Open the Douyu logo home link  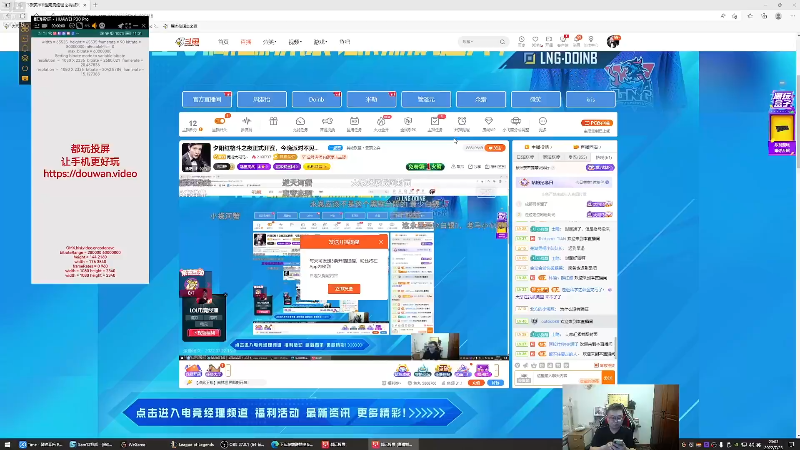(x=187, y=42)
